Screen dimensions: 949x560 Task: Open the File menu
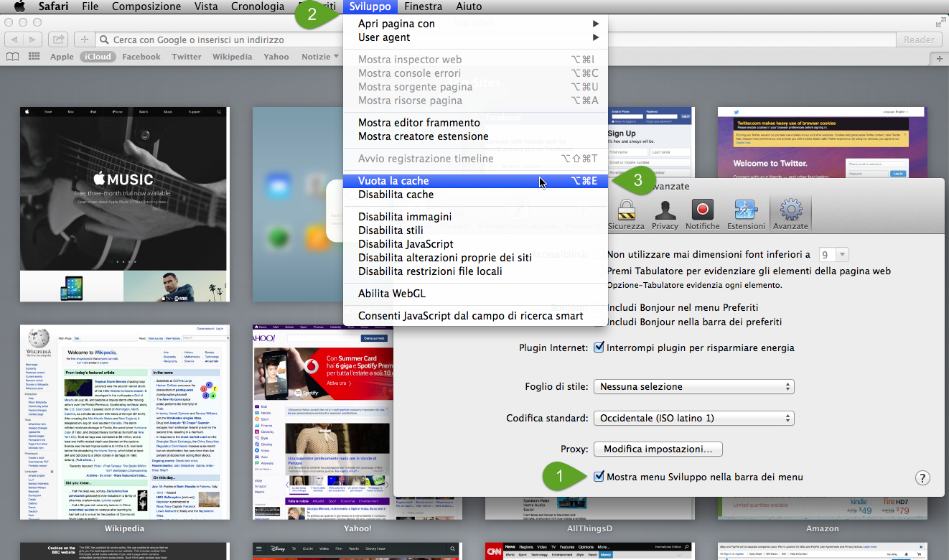tap(90, 6)
